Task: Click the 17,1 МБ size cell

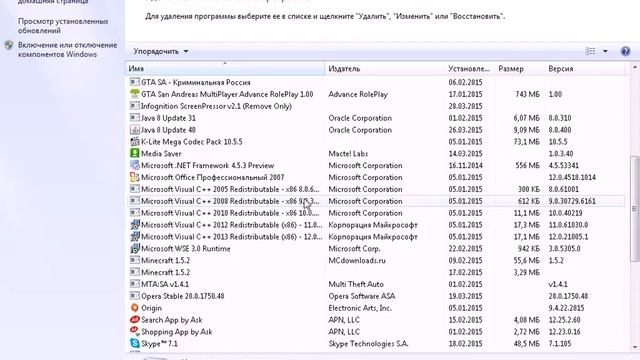Action: 527,236
